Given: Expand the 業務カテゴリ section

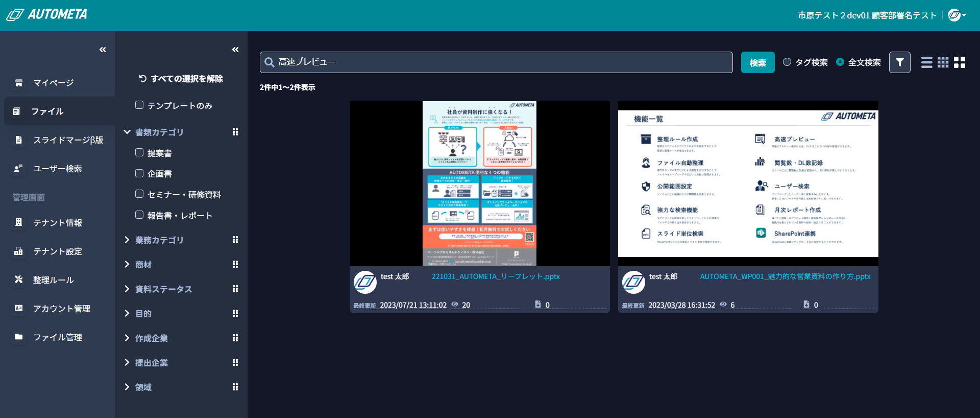Looking at the screenshot, I should (x=127, y=240).
